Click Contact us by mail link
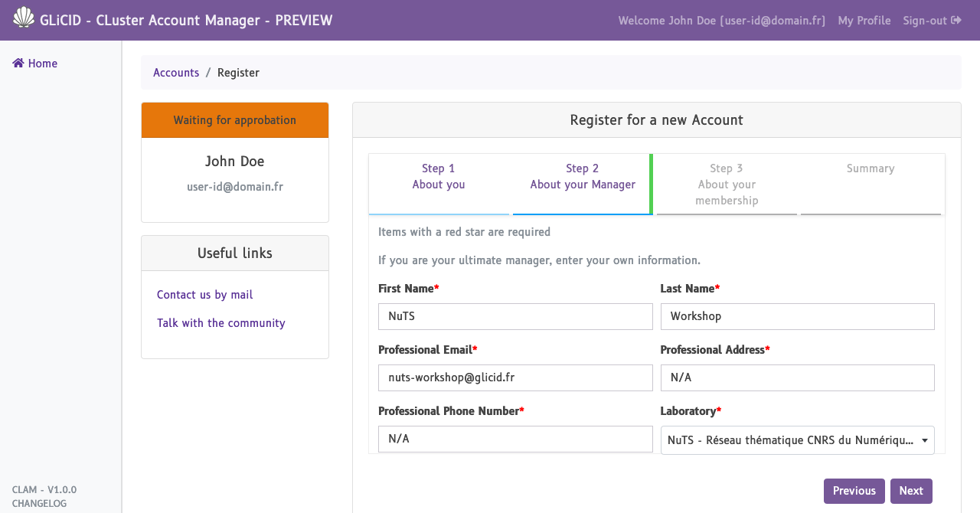The image size is (980, 513). coord(204,295)
